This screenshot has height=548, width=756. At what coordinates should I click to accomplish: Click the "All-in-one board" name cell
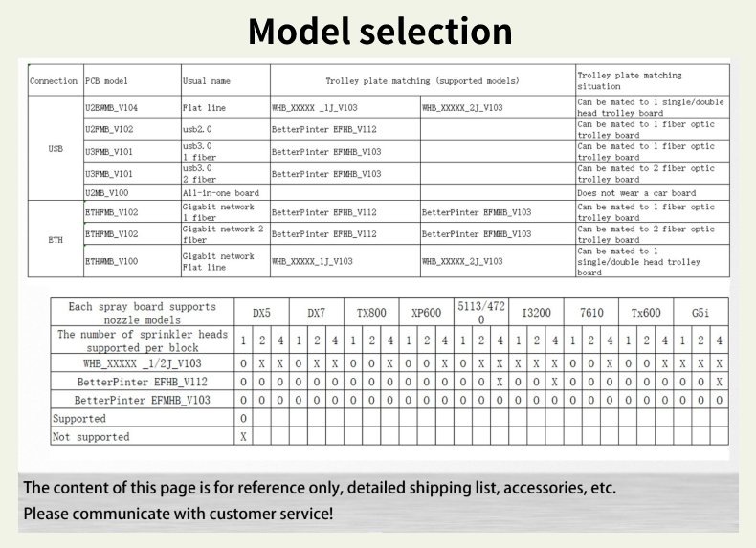click(x=221, y=192)
